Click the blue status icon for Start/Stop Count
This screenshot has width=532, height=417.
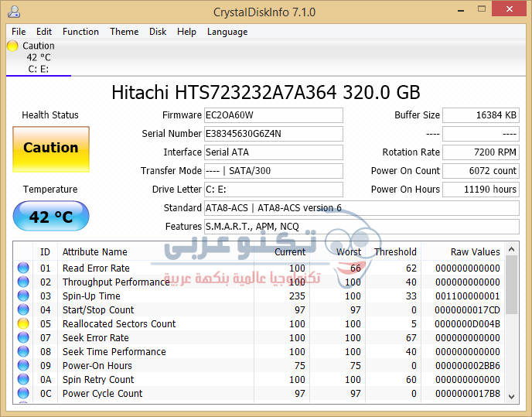pos(23,309)
